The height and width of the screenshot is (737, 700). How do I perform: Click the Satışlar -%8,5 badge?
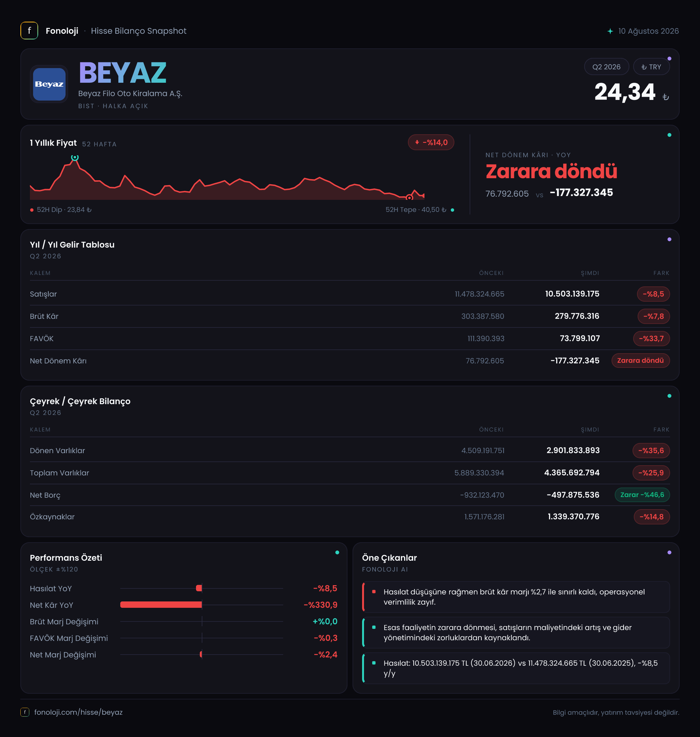pyautogui.click(x=653, y=294)
